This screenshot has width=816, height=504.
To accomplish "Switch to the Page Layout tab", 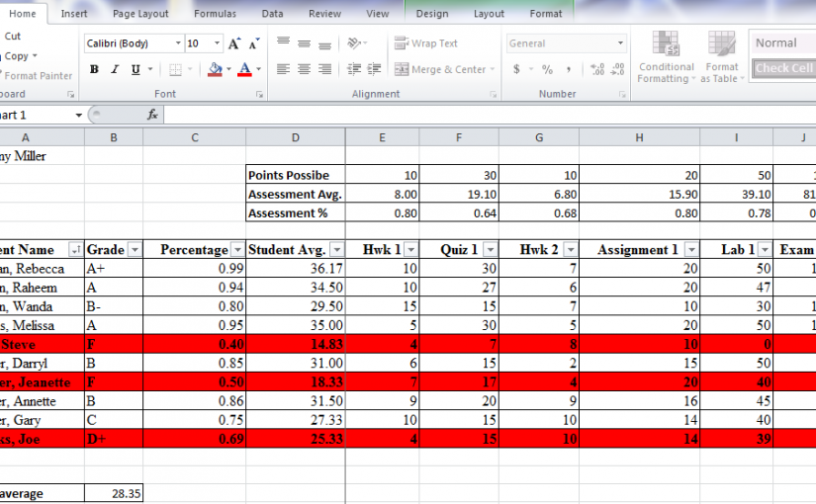I will (140, 14).
